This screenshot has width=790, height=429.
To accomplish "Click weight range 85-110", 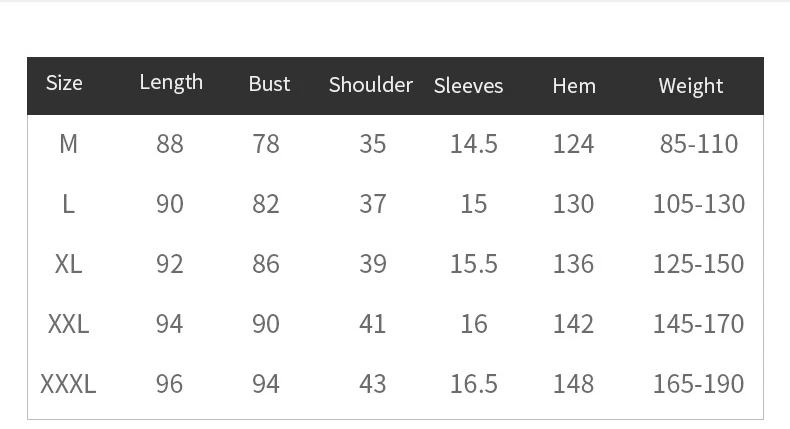I will pos(698,144).
